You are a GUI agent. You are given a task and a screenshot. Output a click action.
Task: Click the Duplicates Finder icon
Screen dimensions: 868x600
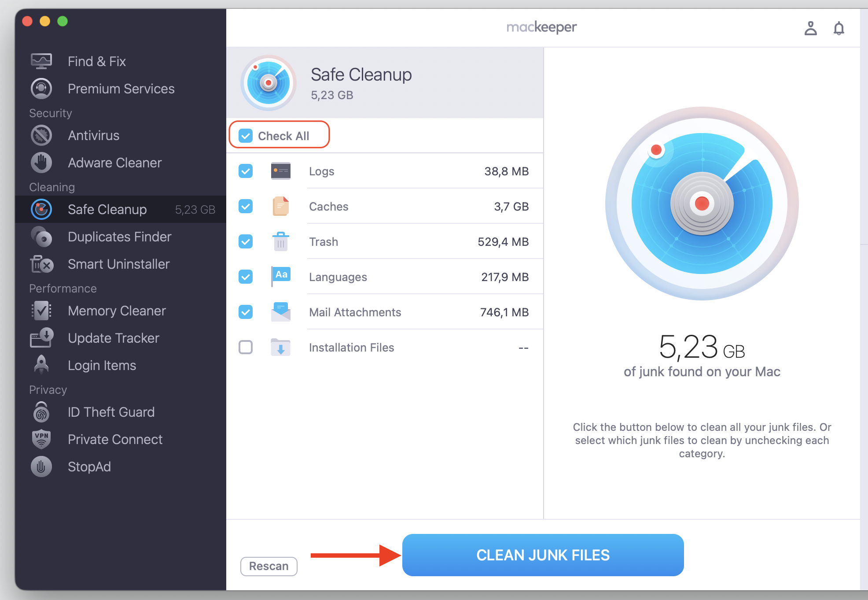click(x=41, y=237)
